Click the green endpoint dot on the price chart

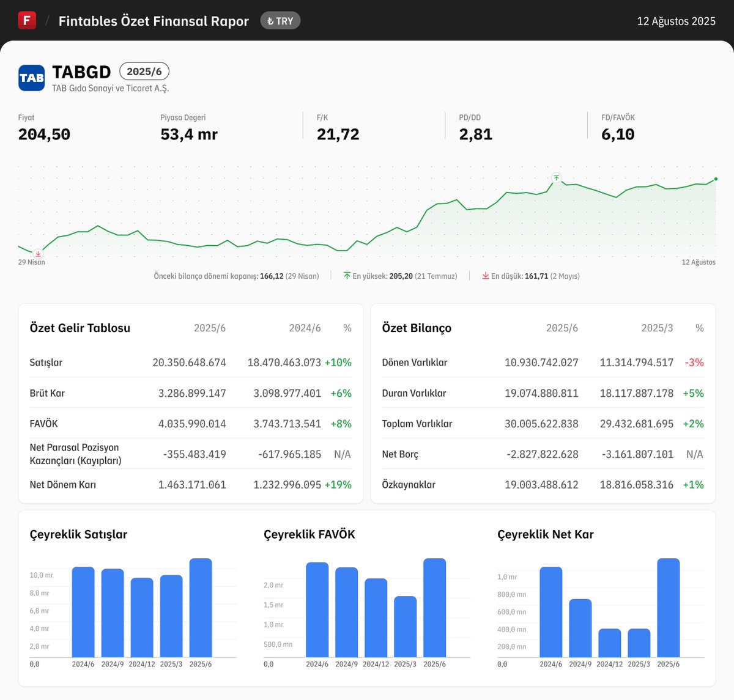coord(714,180)
